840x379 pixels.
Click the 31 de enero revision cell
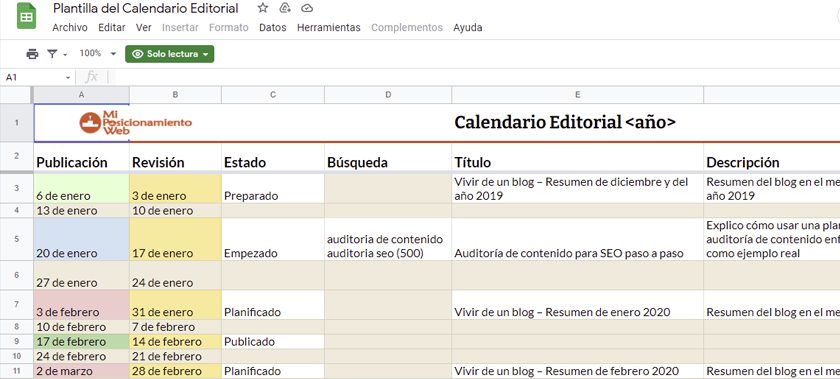click(175, 305)
